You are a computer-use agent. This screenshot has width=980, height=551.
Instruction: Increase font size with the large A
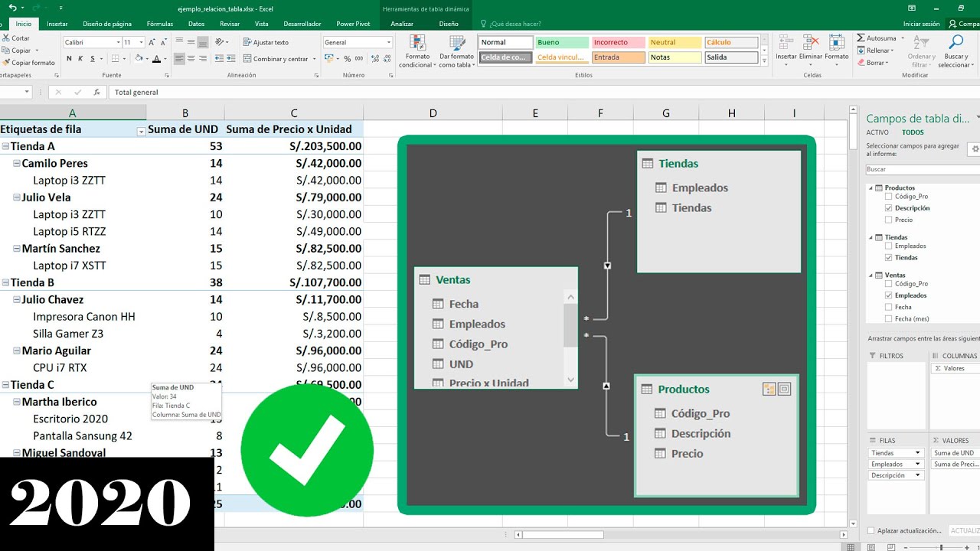[152, 42]
